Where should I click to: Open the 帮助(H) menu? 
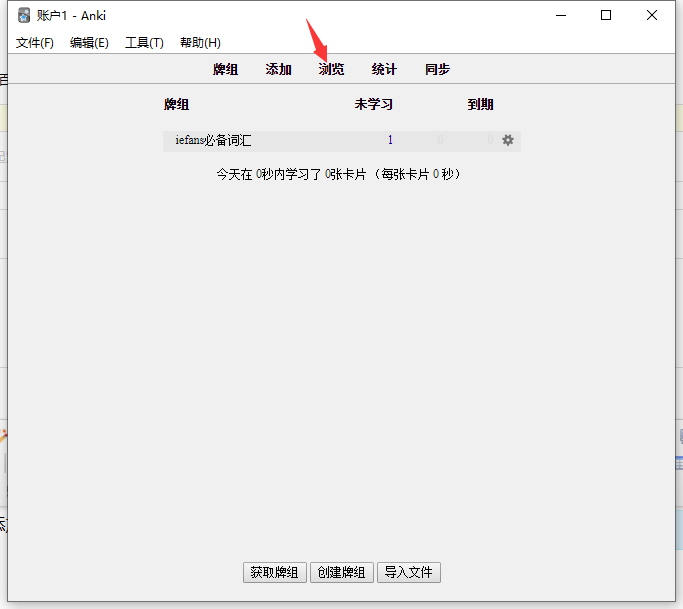tap(200, 43)
